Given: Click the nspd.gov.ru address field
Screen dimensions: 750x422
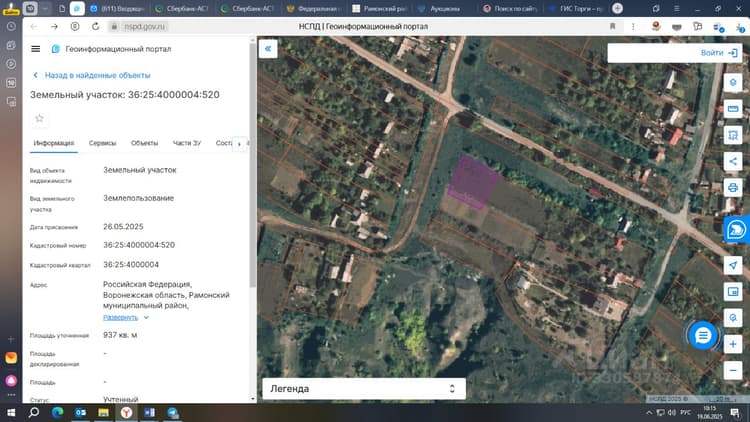Looking at the screenshot, I should tap(144, 26).
